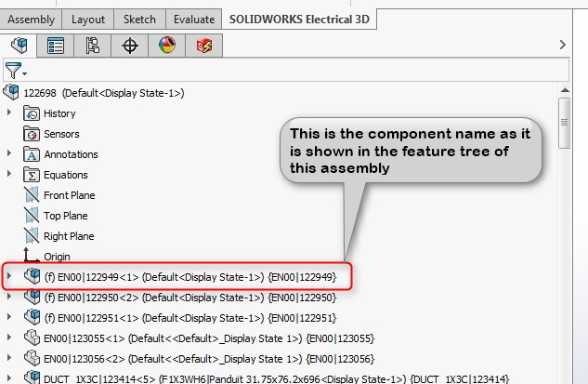Expand the History node

(x=9, y=113)
